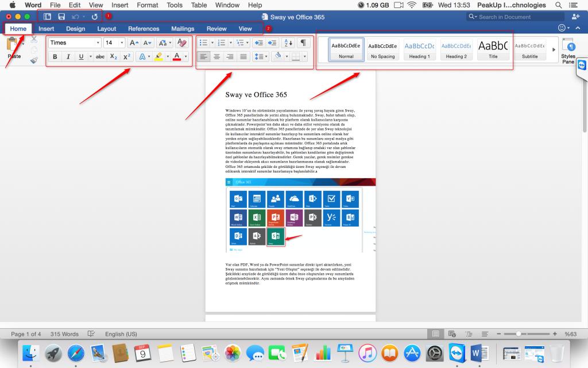
Task: Apply red font color
Action: tap(177, 57)
